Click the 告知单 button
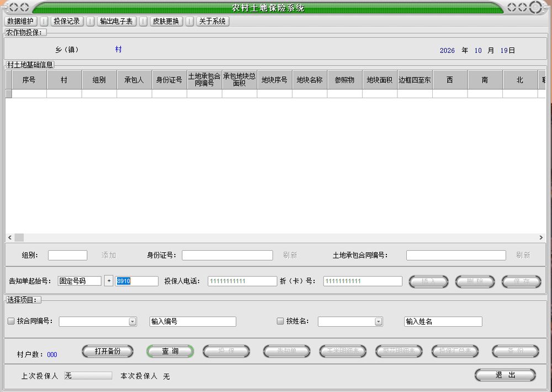The width and height of the screenshot is (552, 392). [x=286, y=351]
